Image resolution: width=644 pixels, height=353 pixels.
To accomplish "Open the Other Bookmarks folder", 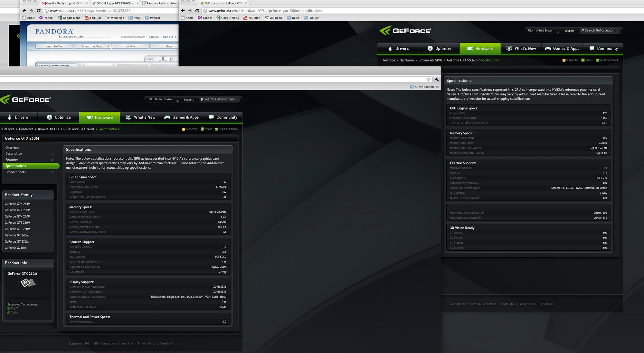I will point(424,87).
